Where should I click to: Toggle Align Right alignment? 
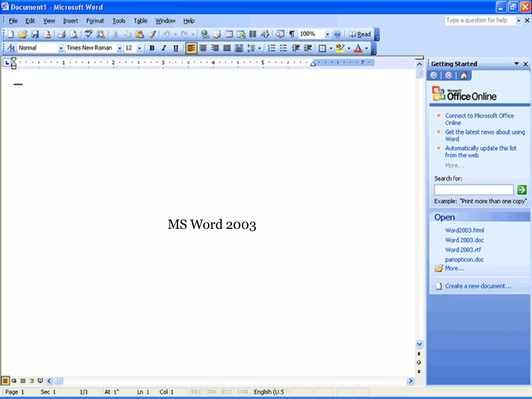coord(215,48)
